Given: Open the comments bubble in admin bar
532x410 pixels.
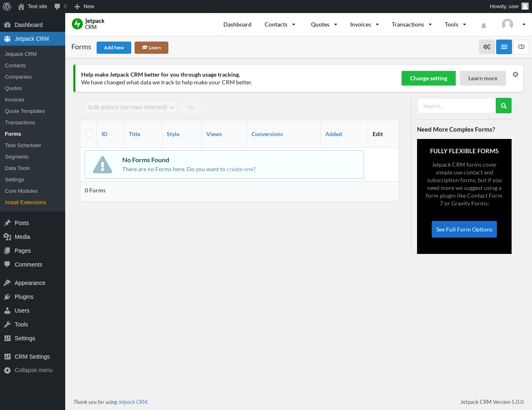Looking at the screenshot, I should click(60, 7).
